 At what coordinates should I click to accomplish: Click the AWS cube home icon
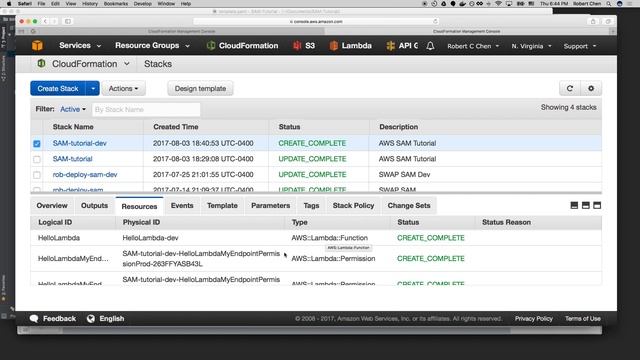37,45
